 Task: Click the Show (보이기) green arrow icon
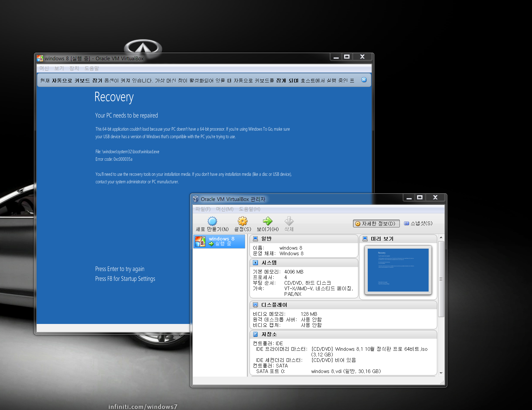[268, 221]
